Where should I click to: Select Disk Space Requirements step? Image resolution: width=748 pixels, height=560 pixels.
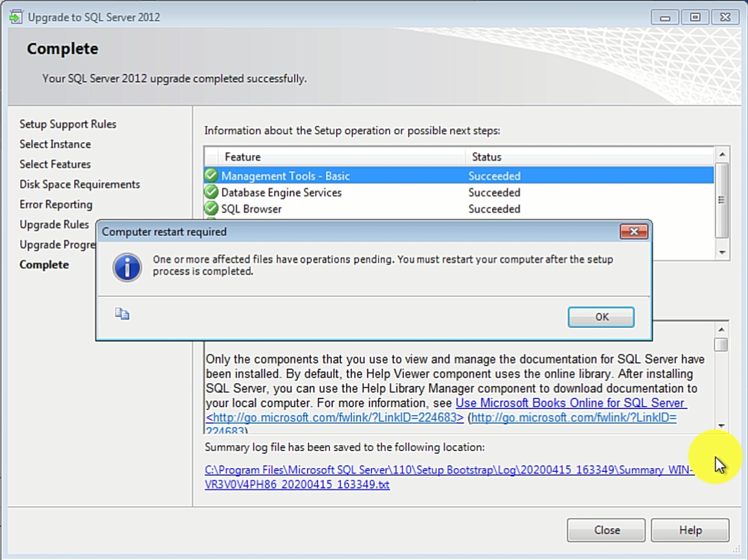pos(80,184)
